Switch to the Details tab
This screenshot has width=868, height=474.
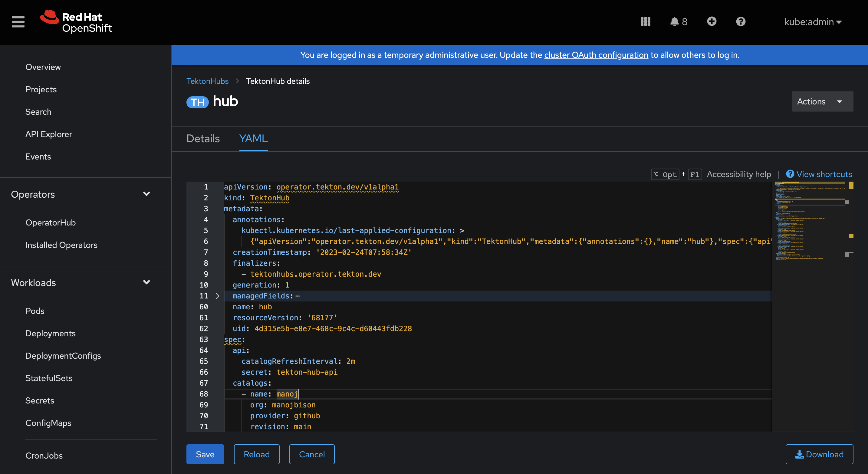(x=203, y=138)
